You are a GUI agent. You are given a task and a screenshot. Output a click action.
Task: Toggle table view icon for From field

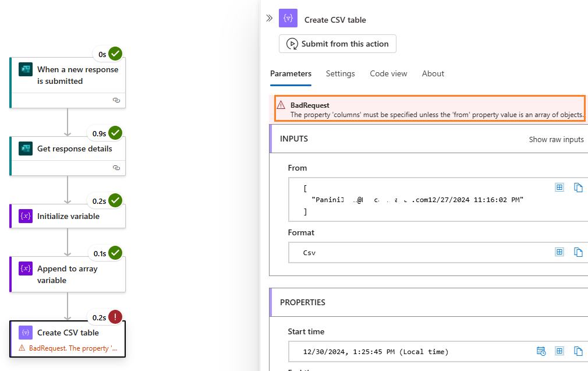point(559,187)
